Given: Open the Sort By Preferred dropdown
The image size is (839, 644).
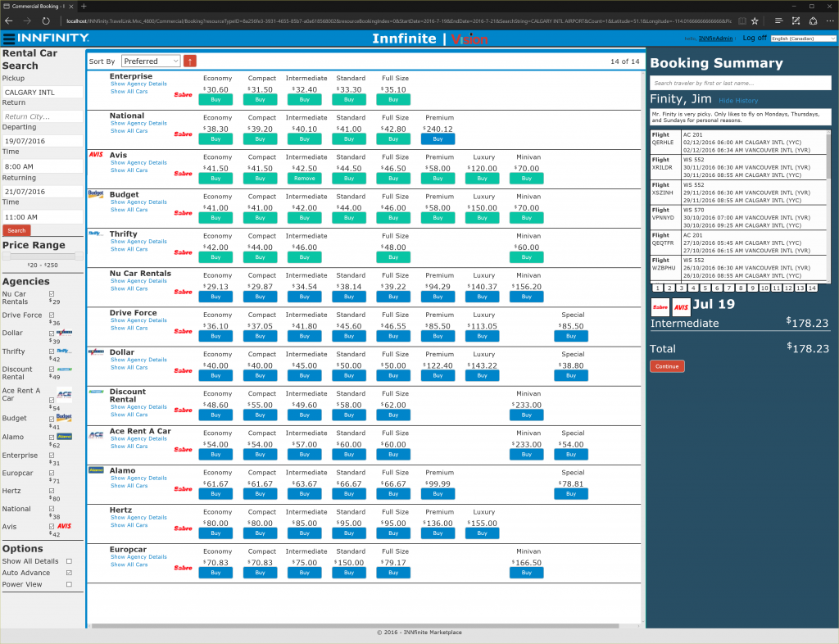Looking at the screenshot, I should tap(151, 61).
